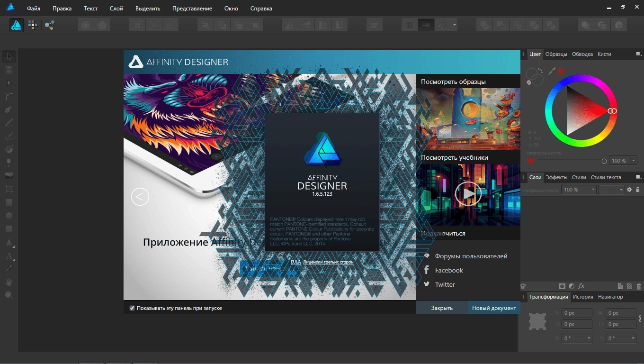Open the Файл menu
Viewport: 644px width, 364px height.
click(34, 9)
